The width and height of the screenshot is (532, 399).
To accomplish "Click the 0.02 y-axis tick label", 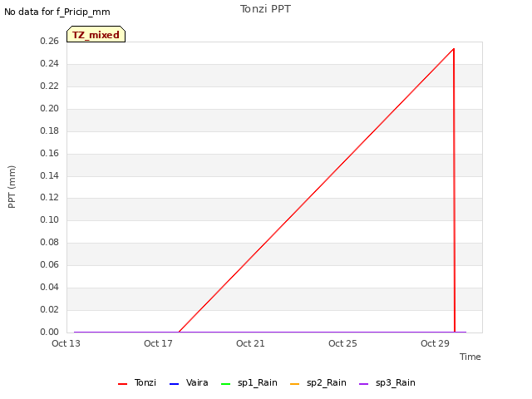I will [50, 309].
